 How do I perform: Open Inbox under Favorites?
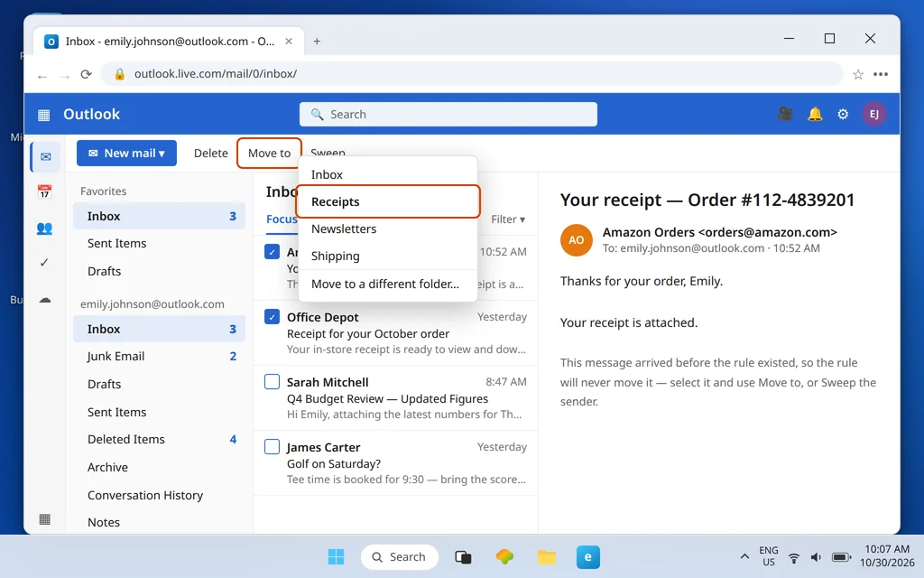click(x=159, y=217)
